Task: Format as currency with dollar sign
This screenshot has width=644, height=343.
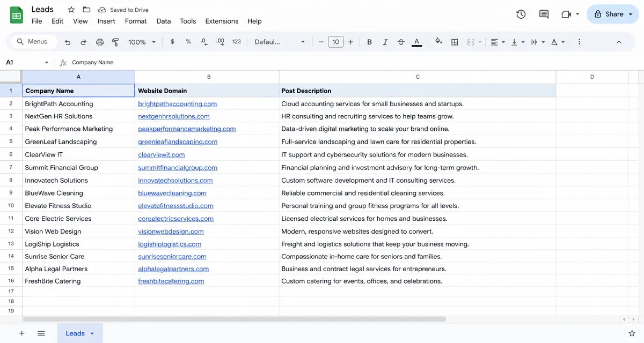Action: (172, 42)
